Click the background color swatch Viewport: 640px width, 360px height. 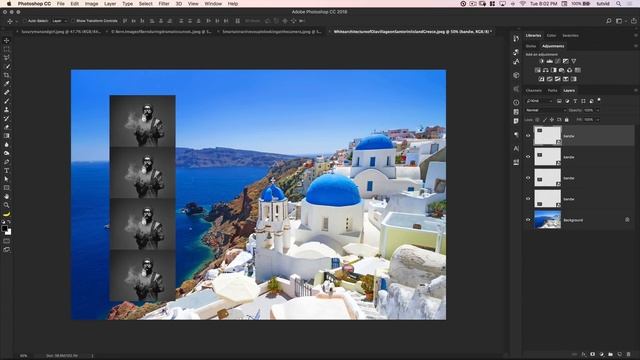(9, 232)
